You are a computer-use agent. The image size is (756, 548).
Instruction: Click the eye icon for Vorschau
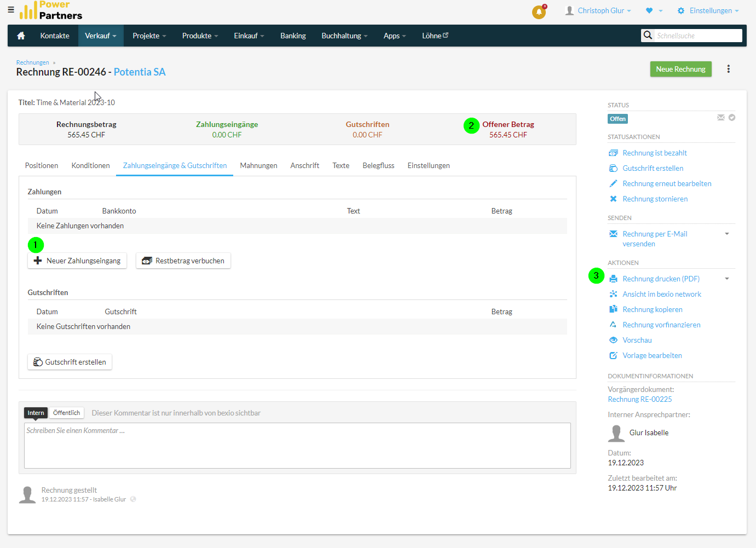point(614,340)
